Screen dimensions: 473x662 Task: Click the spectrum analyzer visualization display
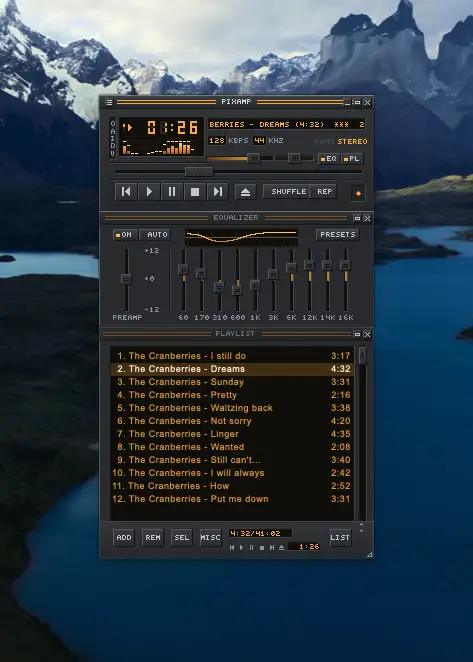[159, 147]
